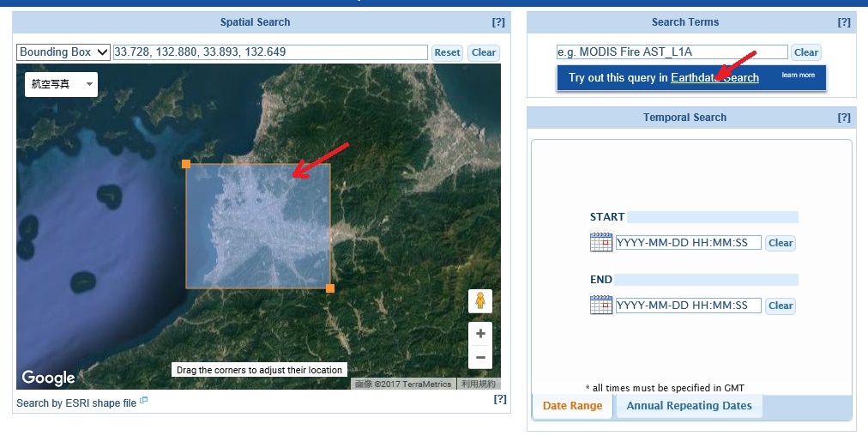868x436 pixels.
Task: Switch to Annual Repeating Dates tab
Action: pyautogui.click(x=689, y=406)
